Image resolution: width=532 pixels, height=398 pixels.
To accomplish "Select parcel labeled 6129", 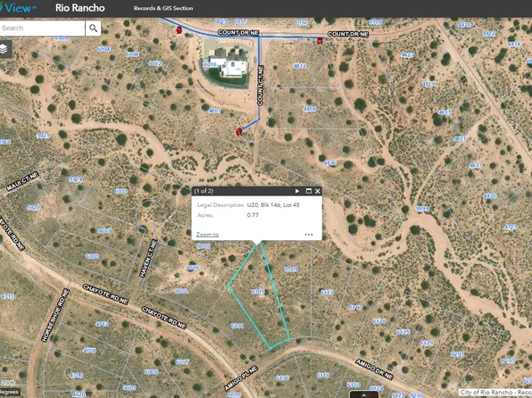I will 427,343.
